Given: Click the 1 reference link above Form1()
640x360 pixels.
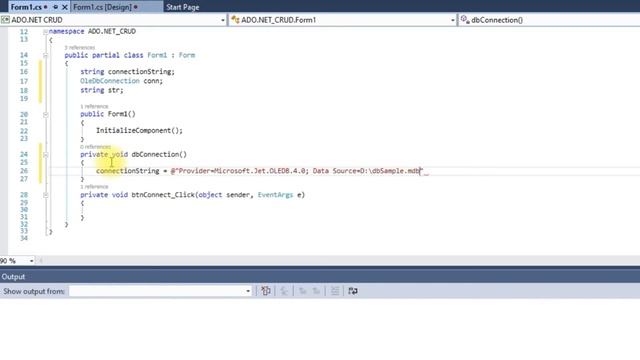Looking at the screenshot, I should click(x=94, y=107).
